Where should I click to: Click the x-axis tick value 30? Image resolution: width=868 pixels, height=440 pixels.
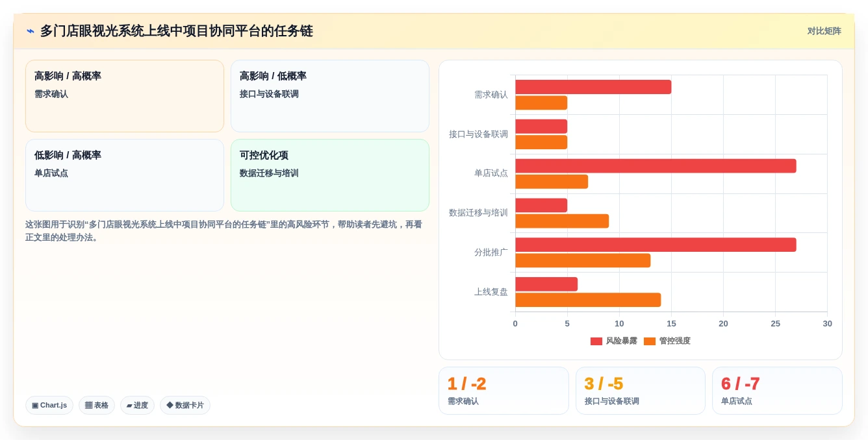827,324
